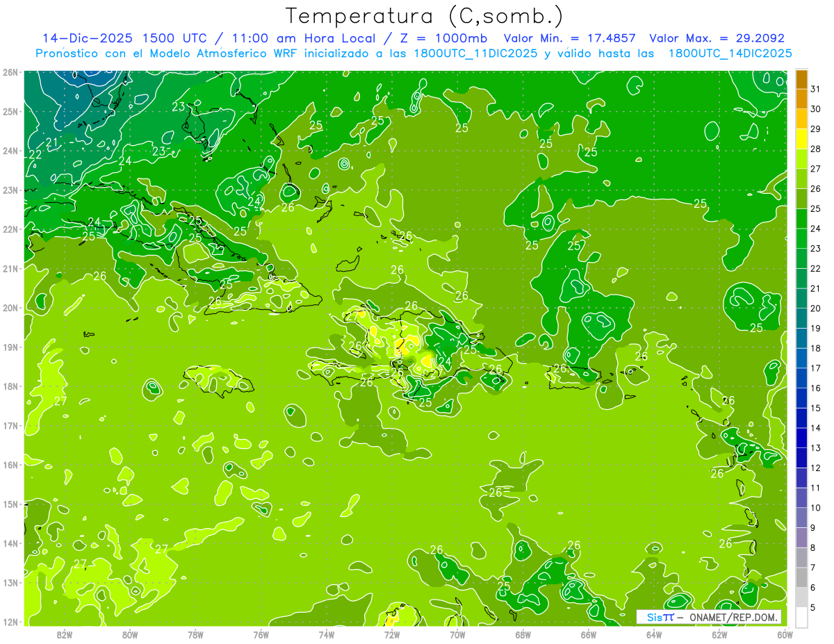834x644 pixels.
Task: Click the teal 19 legend color band
Action: pos(801,319)
